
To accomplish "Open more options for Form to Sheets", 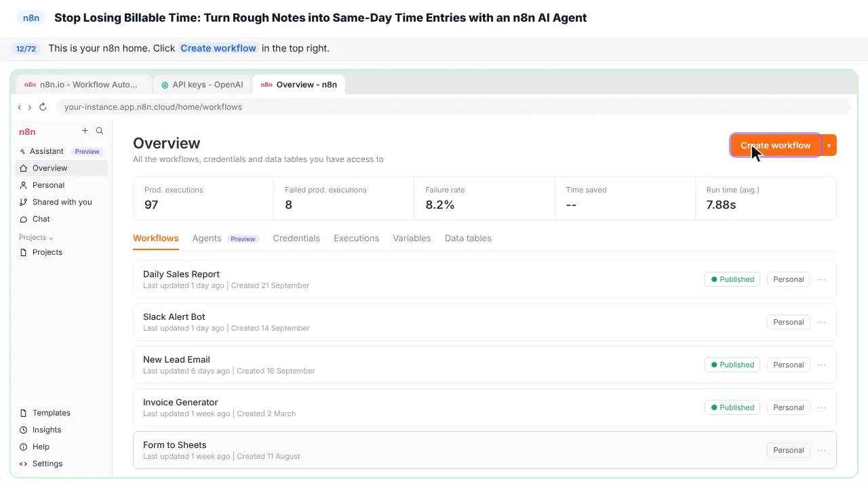I will coord(821,450).
